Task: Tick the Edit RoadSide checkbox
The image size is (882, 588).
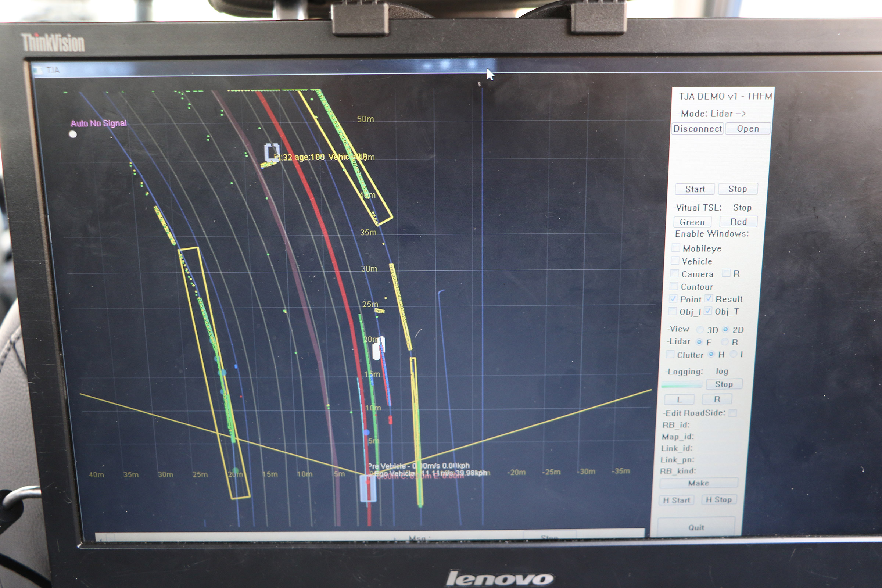Action: coord(732,413)
